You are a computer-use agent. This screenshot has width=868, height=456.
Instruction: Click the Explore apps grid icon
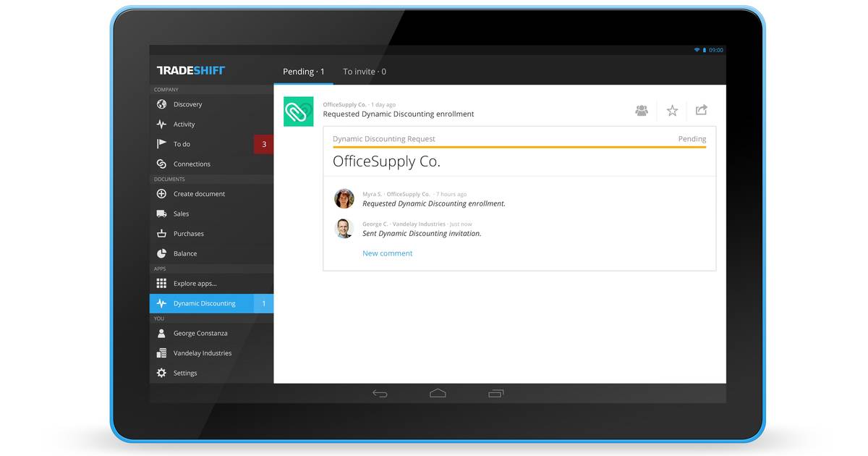click(161, 284)
